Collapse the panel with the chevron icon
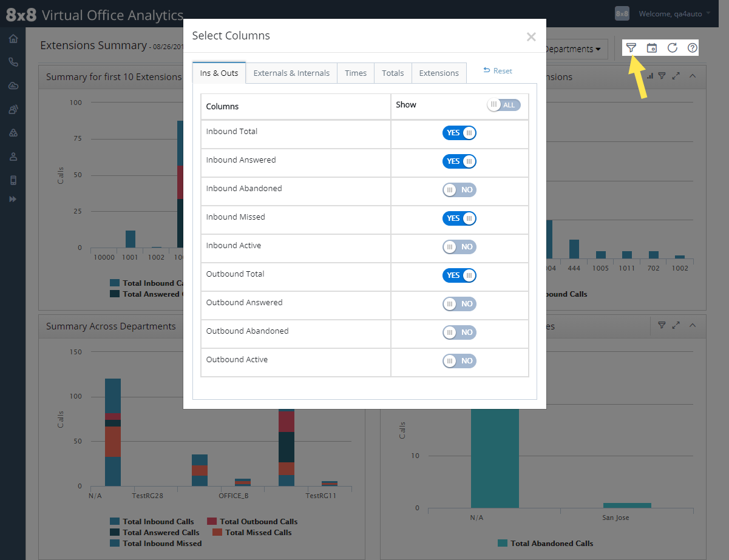 point(693,76)
